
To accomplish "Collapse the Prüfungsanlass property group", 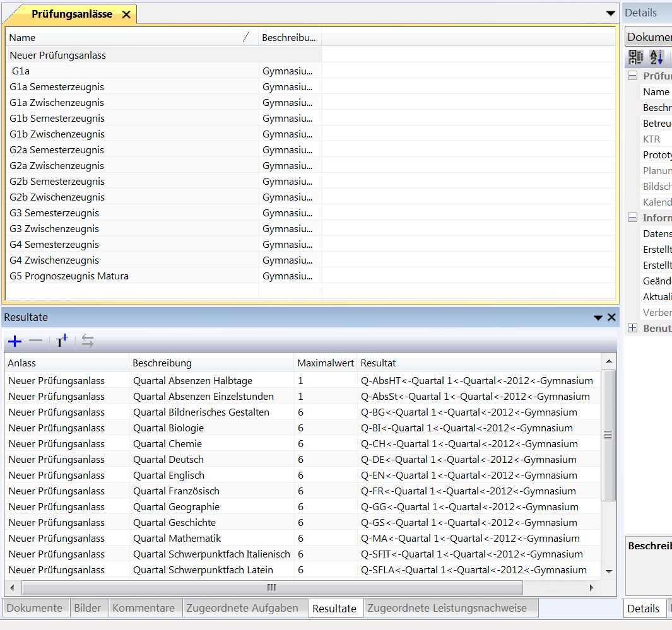I will point(632,76).
